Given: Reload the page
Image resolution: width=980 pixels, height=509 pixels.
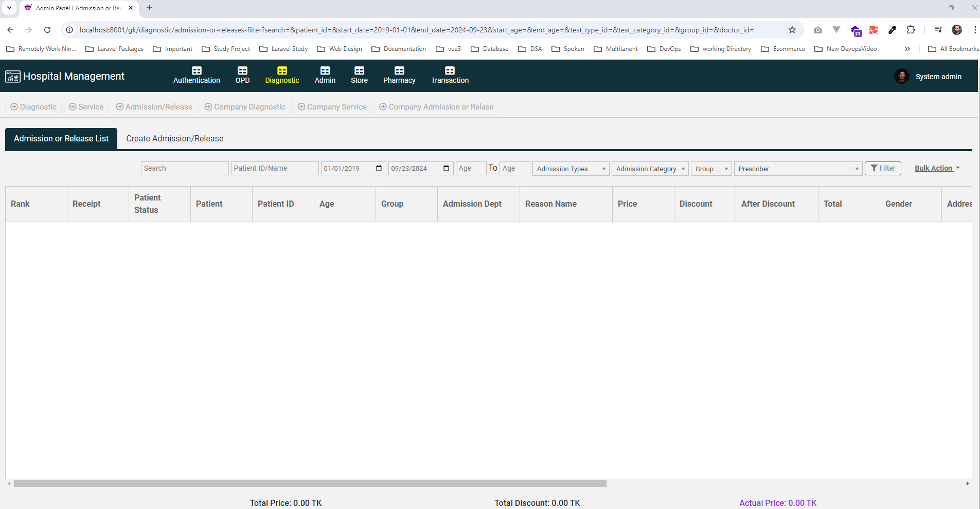Looking at the screenshot, I should click(x=47, y=30).
